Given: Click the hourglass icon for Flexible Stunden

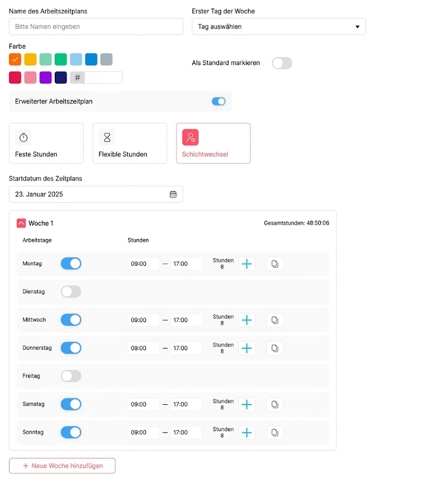Looking at the screenshot, I should point(107,137).
